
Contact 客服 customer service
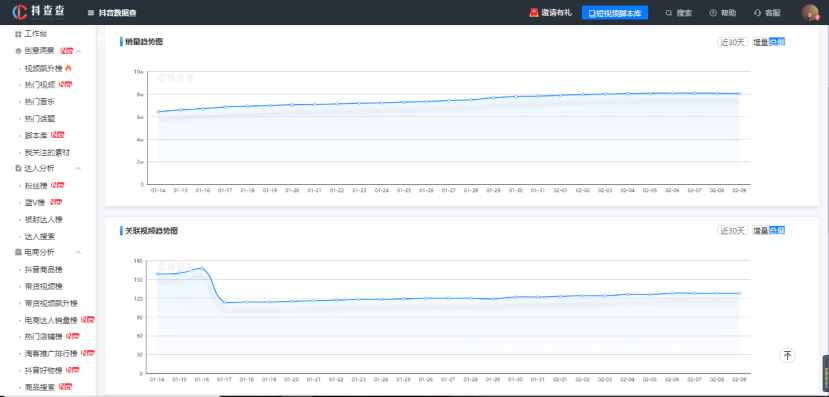click(767, 13)
